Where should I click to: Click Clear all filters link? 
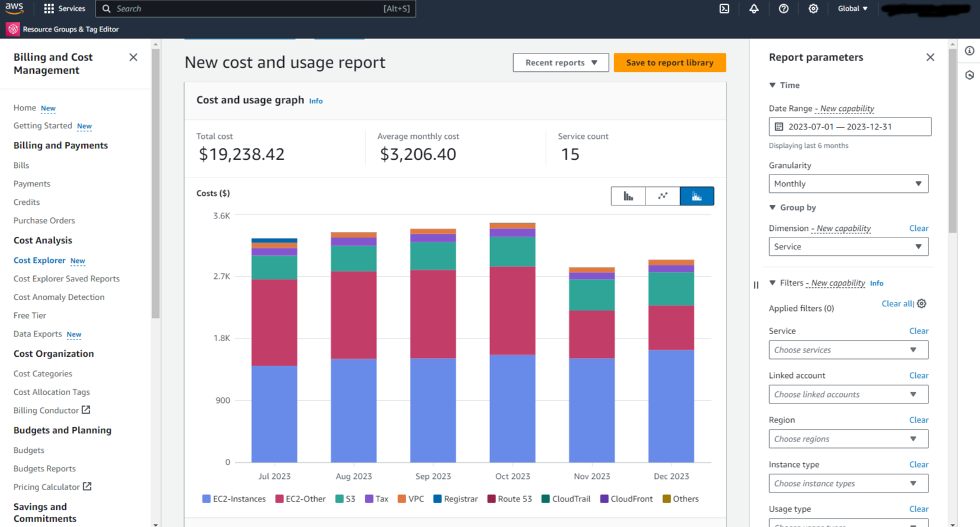pyautogui.click(x=897, y=303)
